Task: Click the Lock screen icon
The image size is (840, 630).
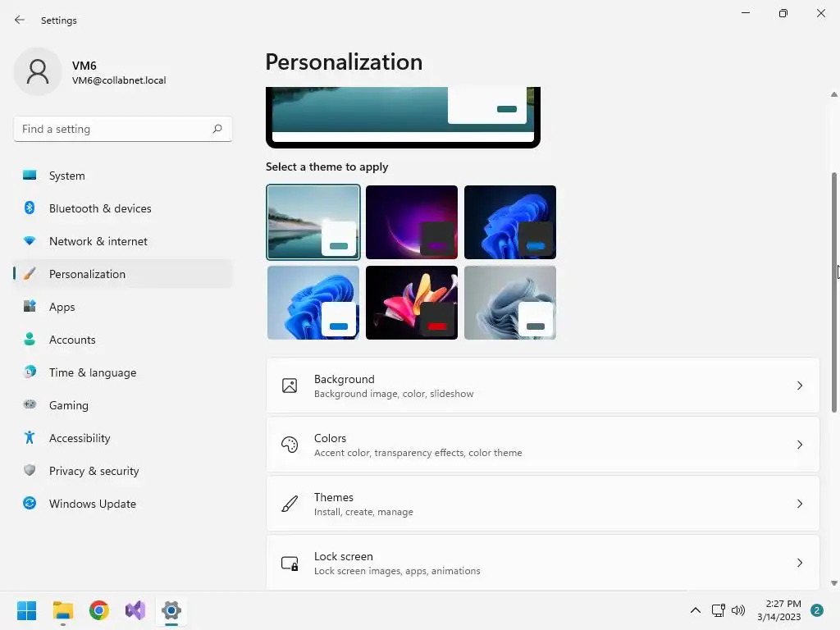Action: click(x=290, y=563)
